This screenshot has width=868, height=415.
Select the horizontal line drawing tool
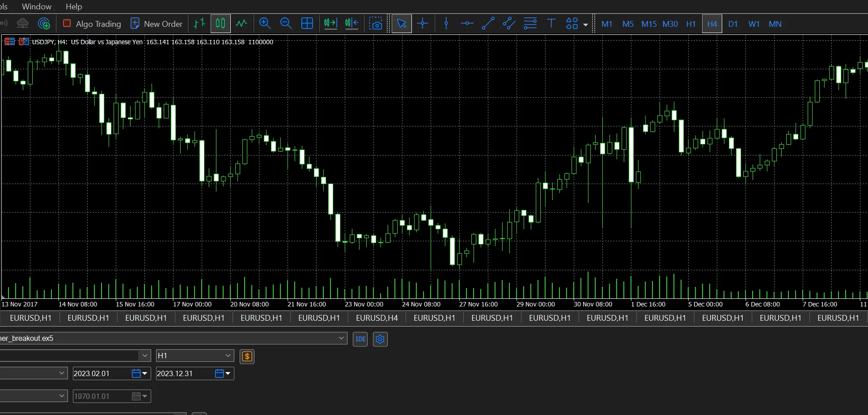click(467, 24)
